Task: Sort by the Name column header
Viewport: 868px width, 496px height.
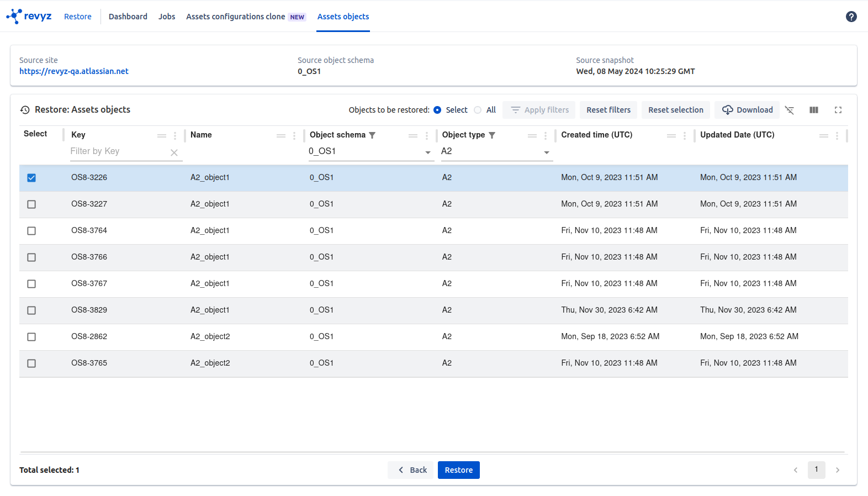Action: coord(201,135)
